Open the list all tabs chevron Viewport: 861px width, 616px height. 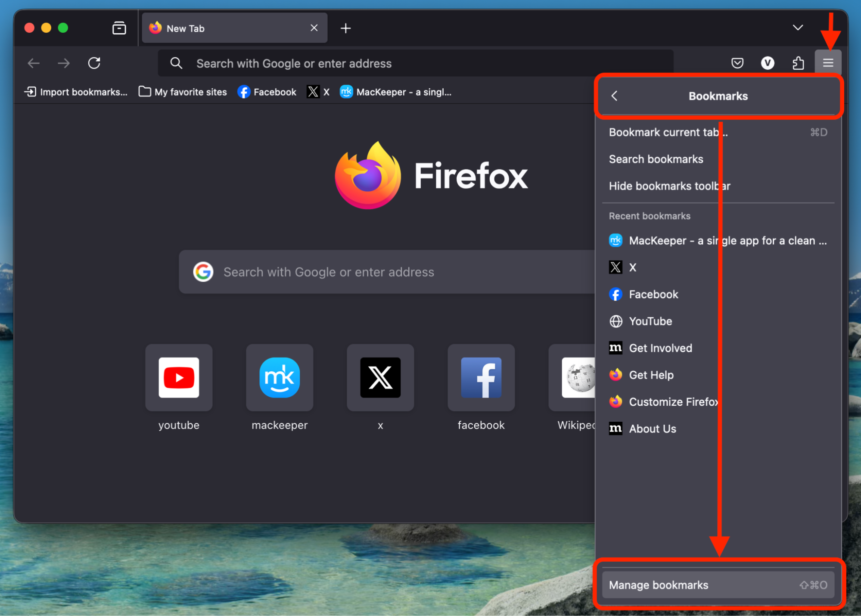pos(797,28)
